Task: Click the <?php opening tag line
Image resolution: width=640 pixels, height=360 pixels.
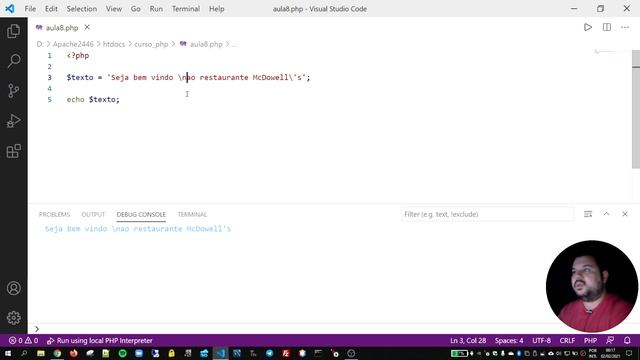Action: pos(78,55)
